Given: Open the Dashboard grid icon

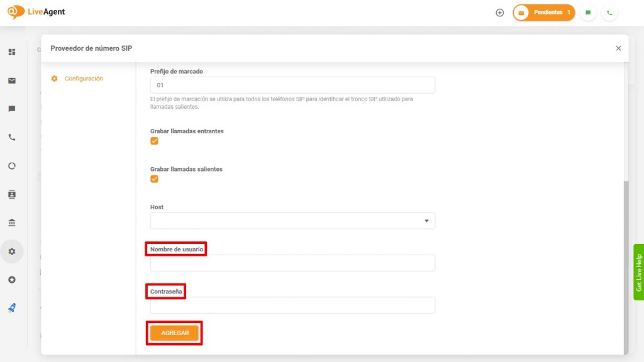Looking at the screenshot, I should (11, 52).
